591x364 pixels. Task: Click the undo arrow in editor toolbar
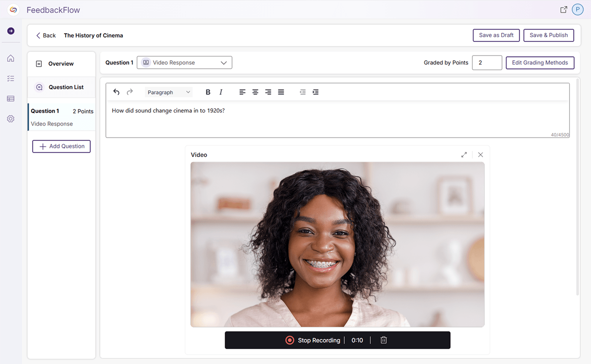point(117,92)
